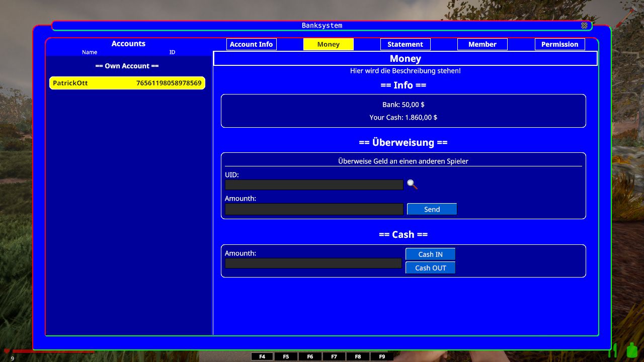Click the Cash IN button
This screenshot has height=362, width=644.
[x=430, y=254]
